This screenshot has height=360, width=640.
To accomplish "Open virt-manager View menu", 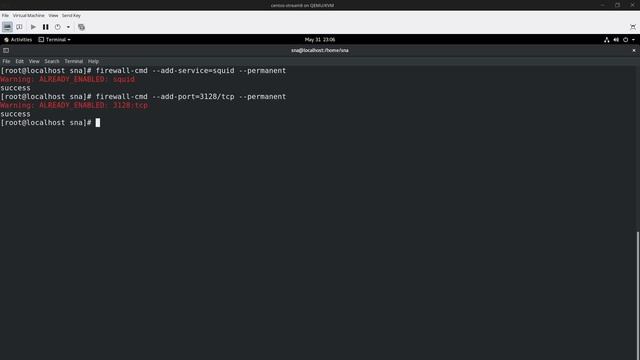I will [x=53, y=16].
